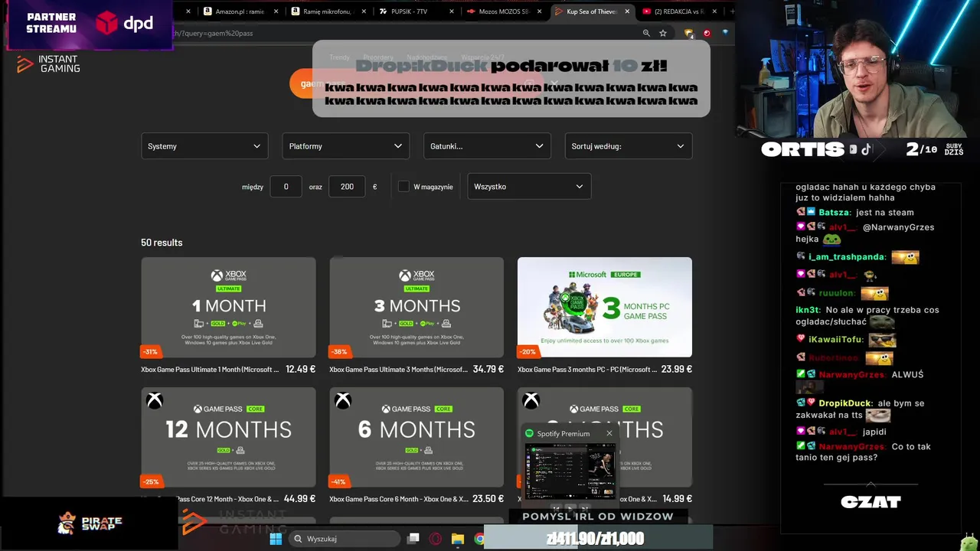Open the Sortuj według dropdown
Screen dimensions: 980x551
(629, 146)
